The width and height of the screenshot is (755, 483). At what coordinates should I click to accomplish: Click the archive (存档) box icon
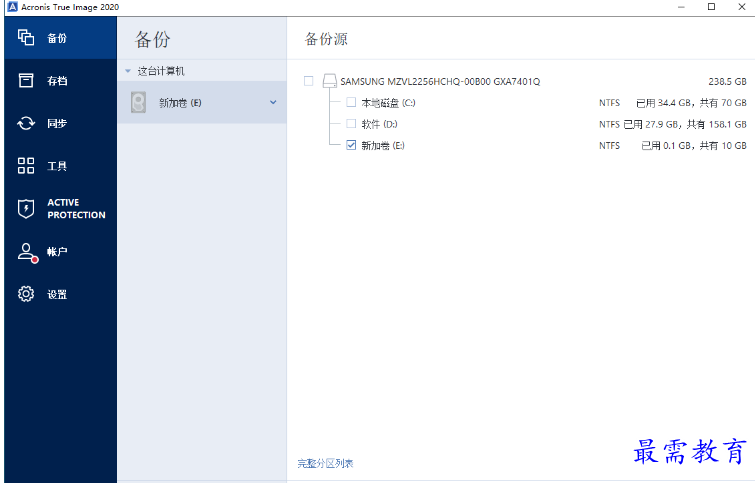tap(26, 80)
